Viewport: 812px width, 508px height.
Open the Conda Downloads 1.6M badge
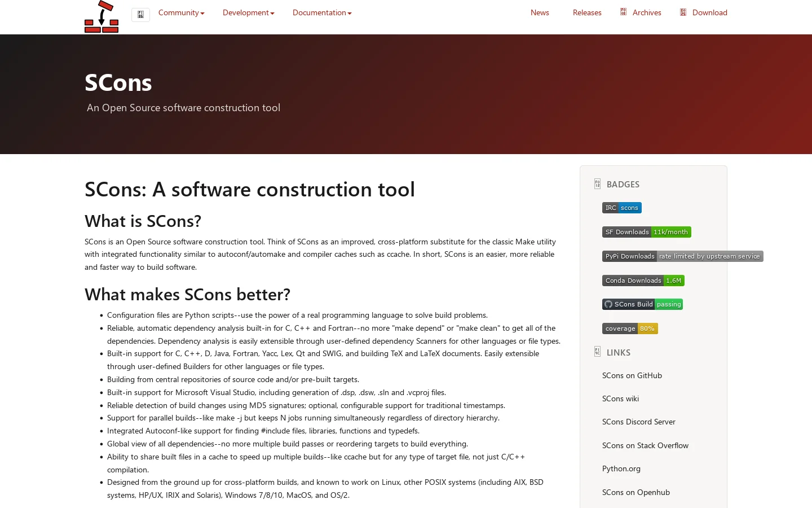643,281
